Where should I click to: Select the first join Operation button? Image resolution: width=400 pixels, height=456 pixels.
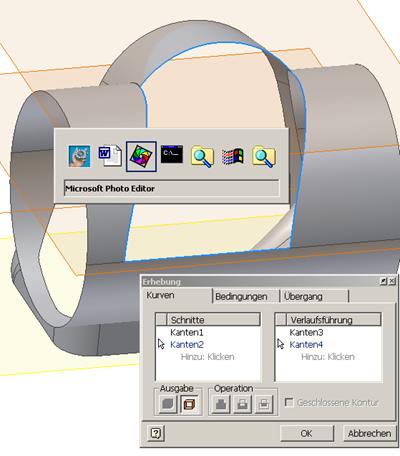[x=221, y=404]
